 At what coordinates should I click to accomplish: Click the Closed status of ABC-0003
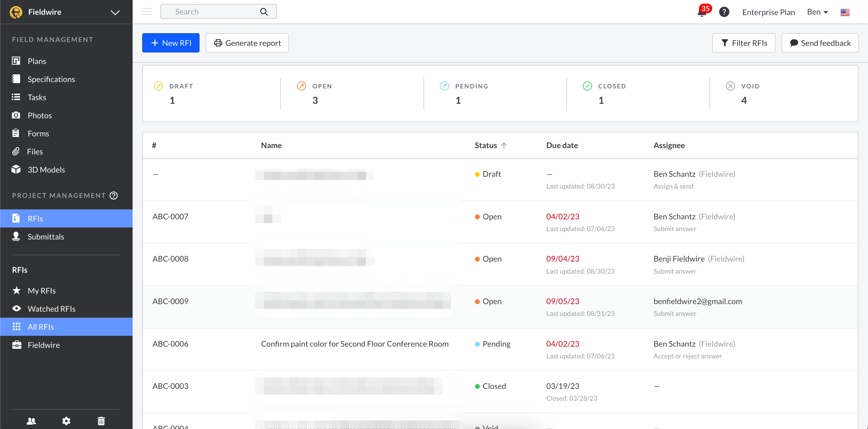tap(490, 386)
